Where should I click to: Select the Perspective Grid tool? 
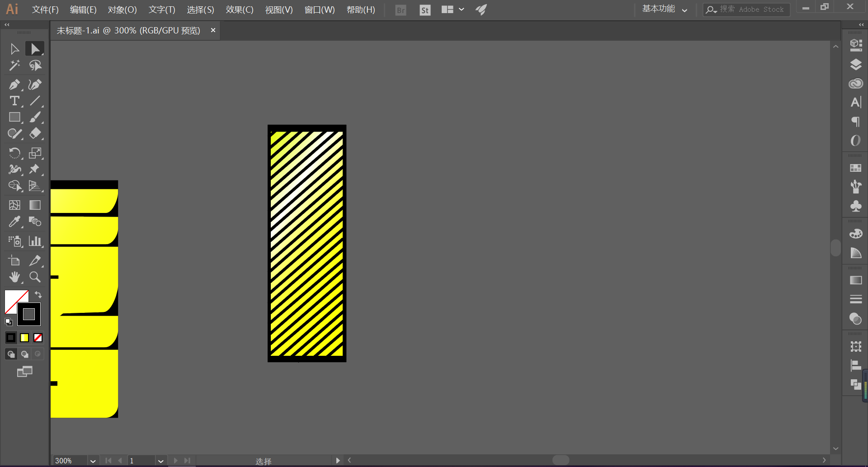pos(35,186)
